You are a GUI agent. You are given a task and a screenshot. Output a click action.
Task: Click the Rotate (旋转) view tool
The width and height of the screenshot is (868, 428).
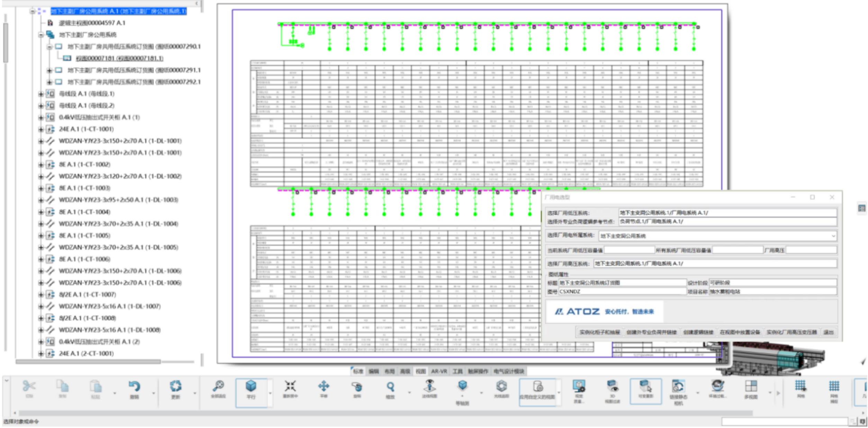357,387
